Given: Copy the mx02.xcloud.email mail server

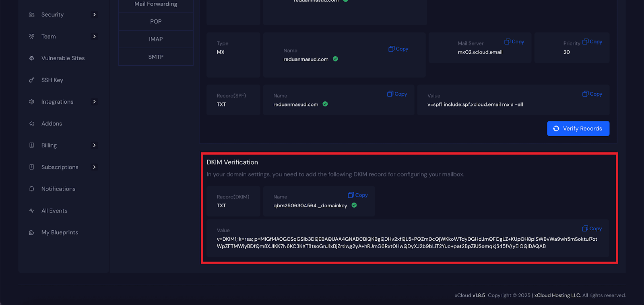Looking at the screenshot, I should (x=514, y=42).
